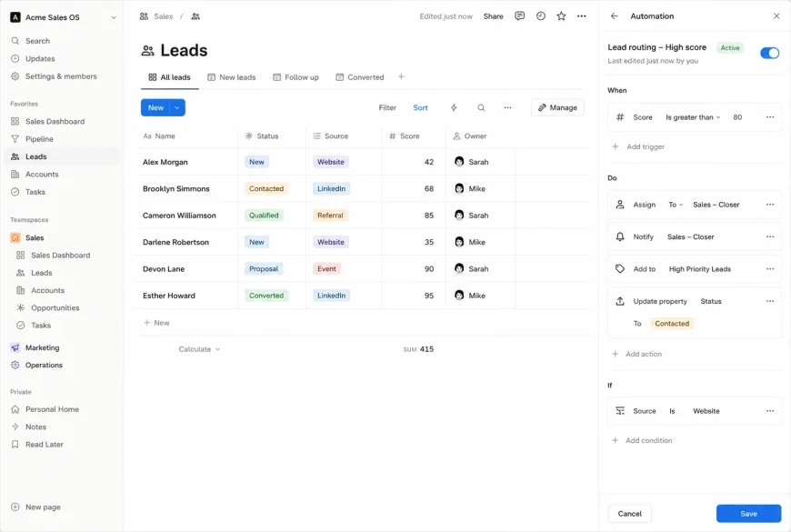Click the Update property upload icon
The height and width of the screenshot is (532, 791).
pos(620,301)
